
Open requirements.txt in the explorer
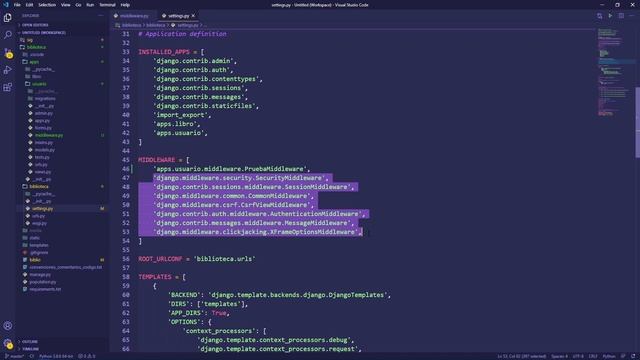pyautogui.click(x=45, y=289)
